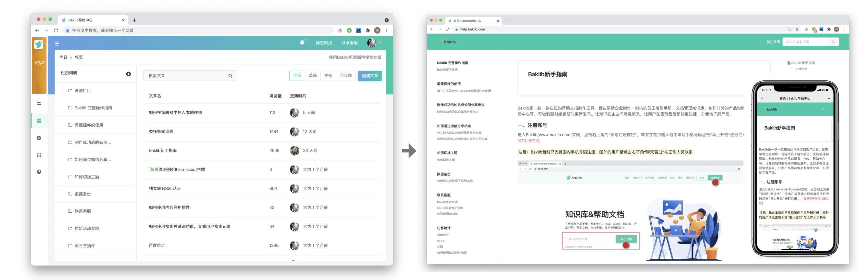Select the 回收站 filter tab
Viewport: 868px width, 280px height.
tap(345, 75)
